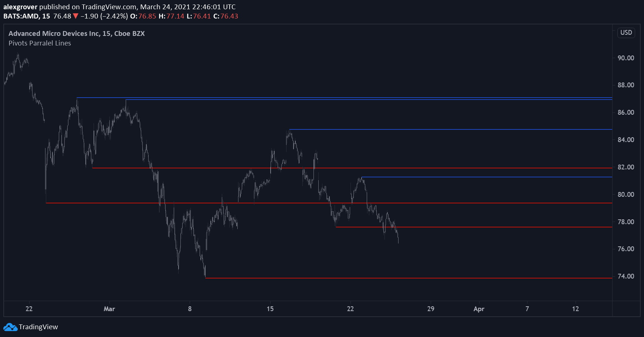This screenshot has height=337, width=644.
Task: Click the −1.90 (−2.42%) change value
Action: click(104, 16)
